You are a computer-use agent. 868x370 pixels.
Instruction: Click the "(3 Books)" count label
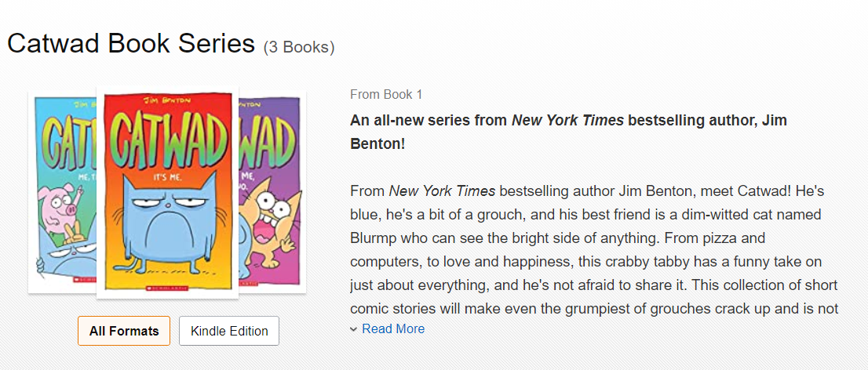pyautogui.click(x=299, y=47)
